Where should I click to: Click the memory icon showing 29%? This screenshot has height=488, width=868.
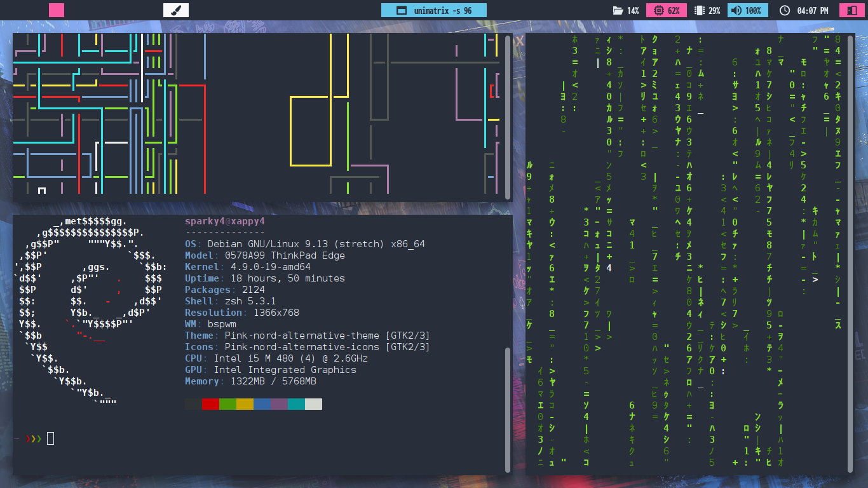tap(700, 11)
